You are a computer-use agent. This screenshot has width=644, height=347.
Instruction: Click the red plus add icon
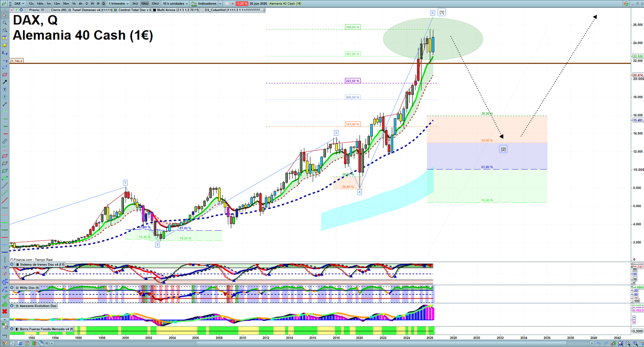pyautogui.click(x=12, y=10)
